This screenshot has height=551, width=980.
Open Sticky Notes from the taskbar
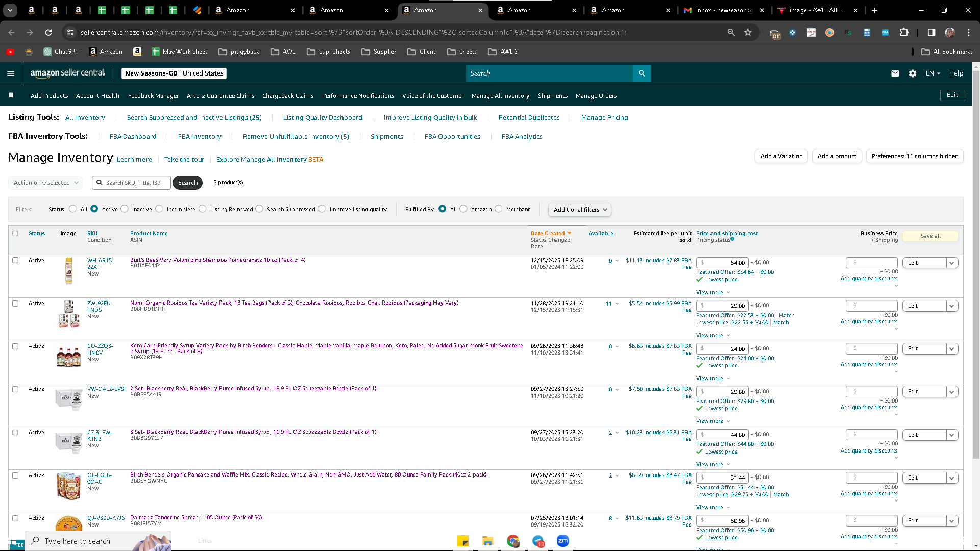coord(463,541)
